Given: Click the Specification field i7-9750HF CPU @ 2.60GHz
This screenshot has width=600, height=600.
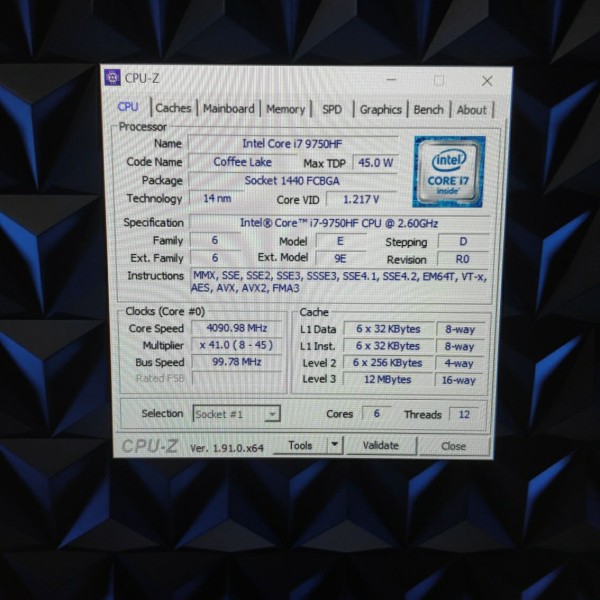Looking at the screenshot, I should (339, 223).
